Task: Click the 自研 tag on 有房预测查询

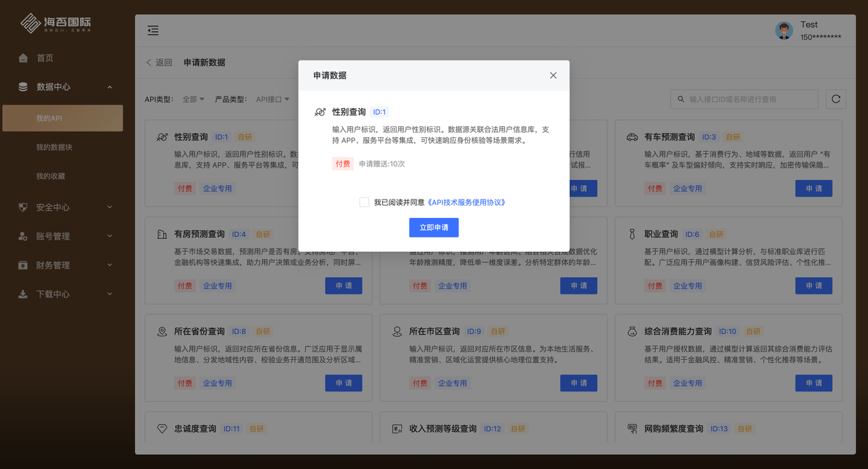Action: click(x=263, y=234)
